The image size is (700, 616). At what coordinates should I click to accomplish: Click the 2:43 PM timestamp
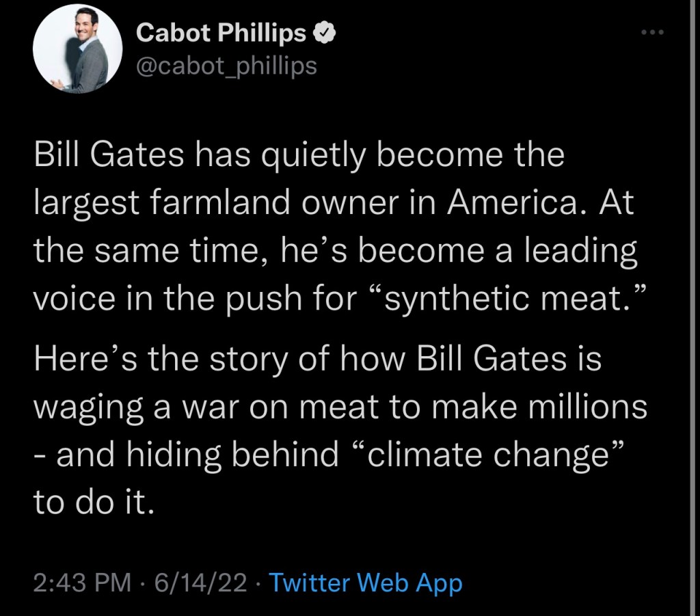(81, 583)
